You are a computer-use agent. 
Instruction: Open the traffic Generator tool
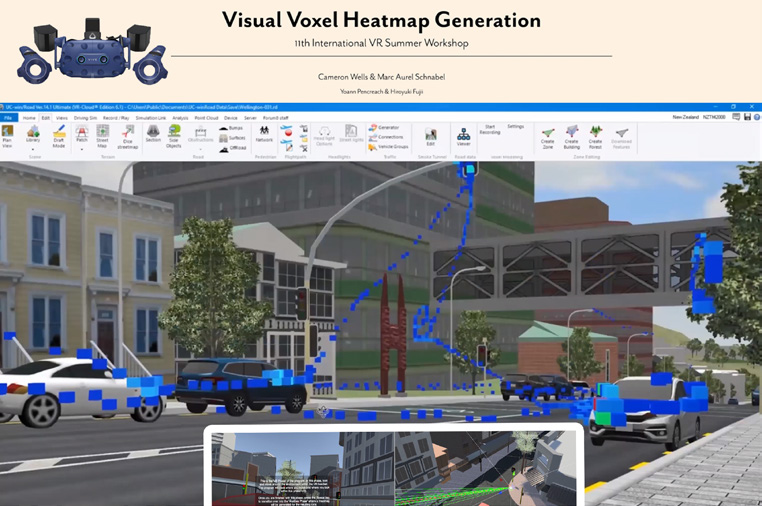point(384,128)
